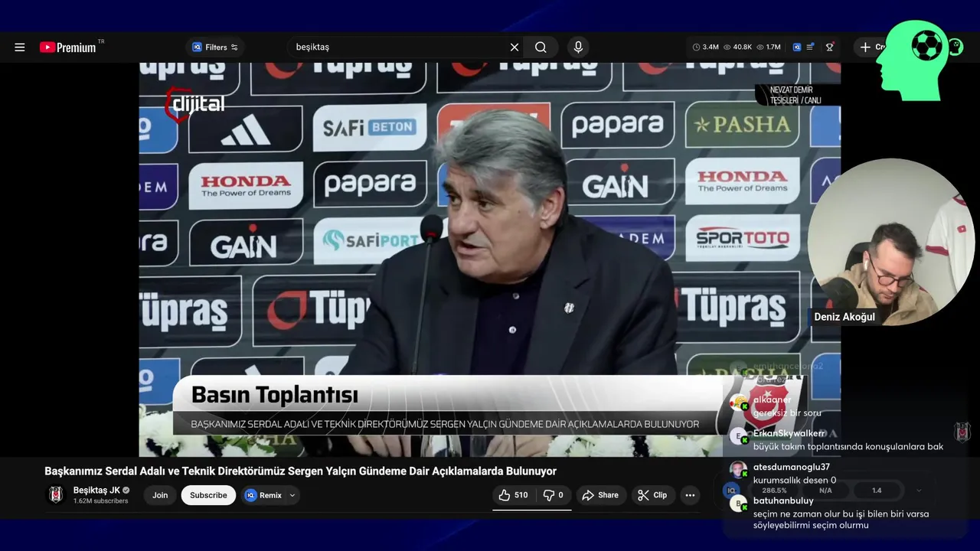Click the vidIQ IQ badge near stats
Image resolution: width=980 pixels, height=551 pixels.
click(x=731, y=491)
